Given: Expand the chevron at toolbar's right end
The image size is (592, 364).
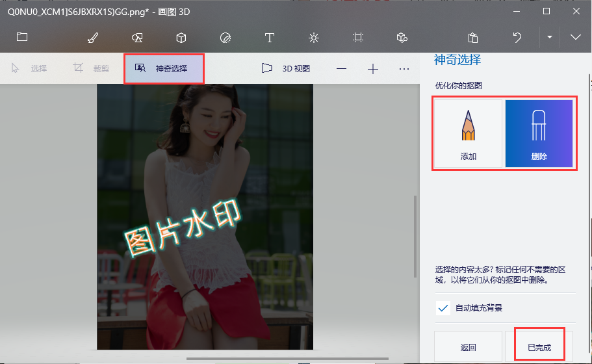Looking at the screenshot, I should click(575, 38).
